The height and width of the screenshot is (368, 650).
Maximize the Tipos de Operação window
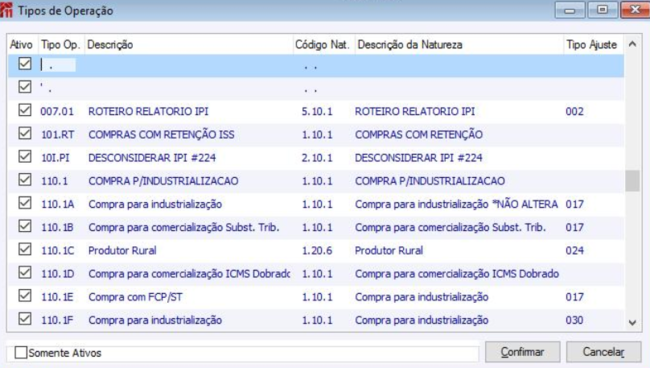pyautogui.click(x=602, y=10)
